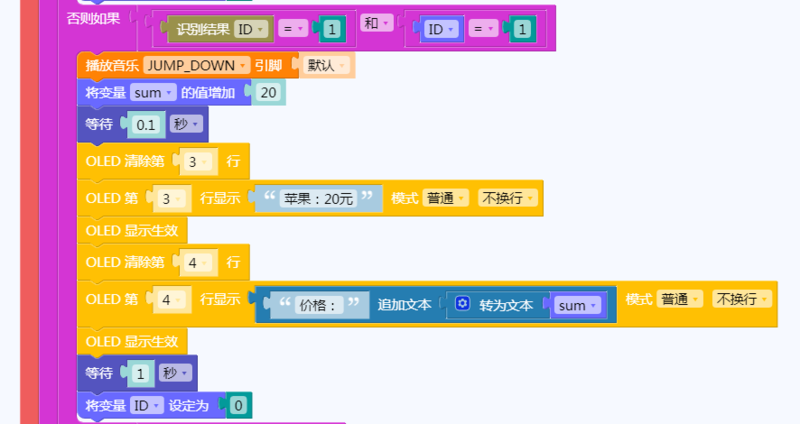The width and height of the screenshot is (800, 424).
Task: Click the 0 value in 设定为 block
Action: (x=238, y=406)
